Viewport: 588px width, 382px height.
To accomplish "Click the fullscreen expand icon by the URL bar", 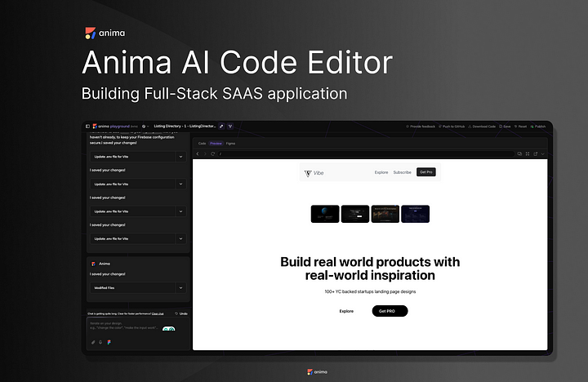I will pyautogui.click(x=528, y=153).
